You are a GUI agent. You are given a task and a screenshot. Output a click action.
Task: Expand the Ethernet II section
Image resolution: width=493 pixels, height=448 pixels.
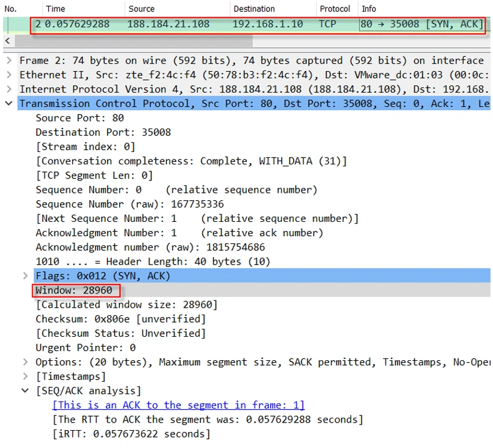tap(8, 75)
